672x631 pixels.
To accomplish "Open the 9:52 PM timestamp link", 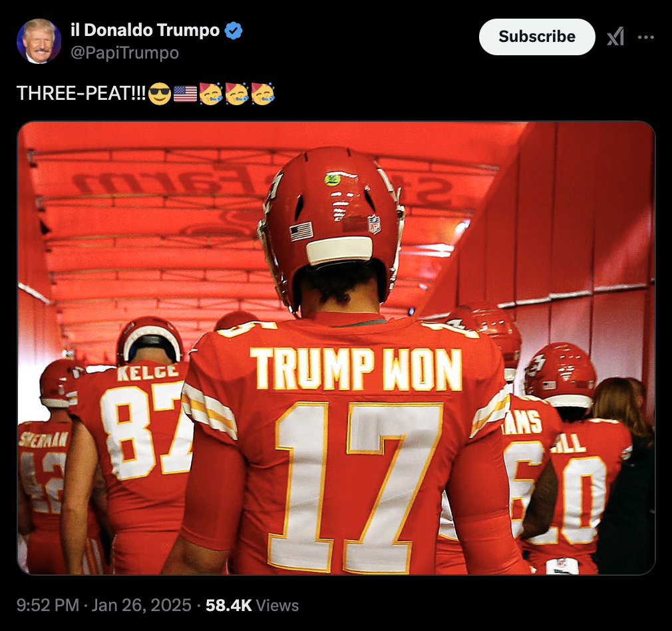I will [48, 605].
